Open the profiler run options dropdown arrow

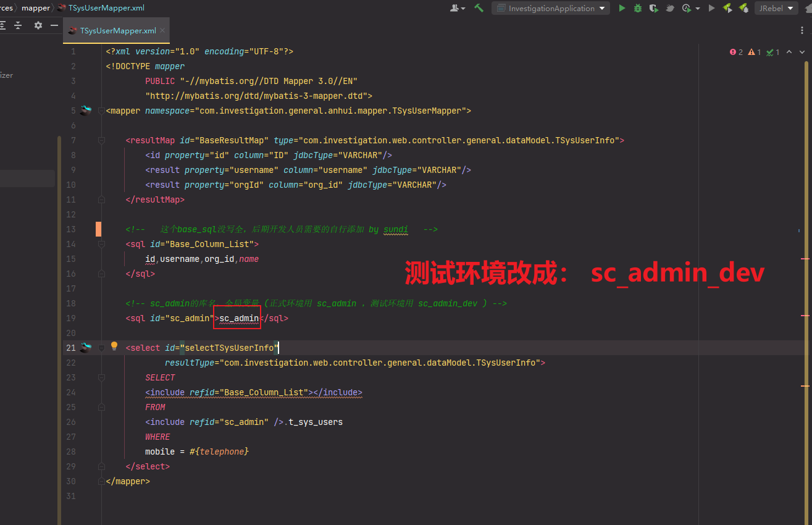point(698,9)
